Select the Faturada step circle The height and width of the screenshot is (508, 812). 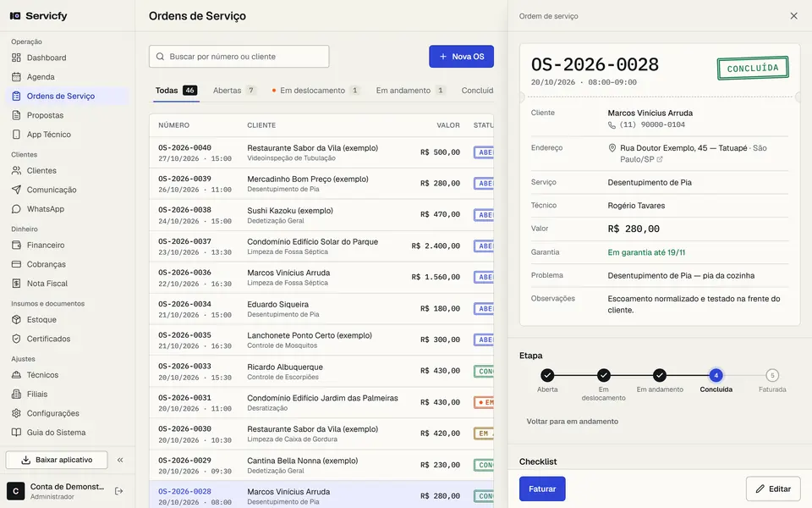coord(772,375)
